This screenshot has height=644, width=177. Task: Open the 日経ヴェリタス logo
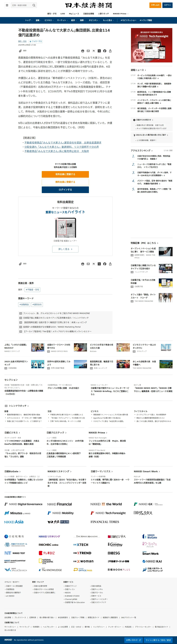point(143,513)
